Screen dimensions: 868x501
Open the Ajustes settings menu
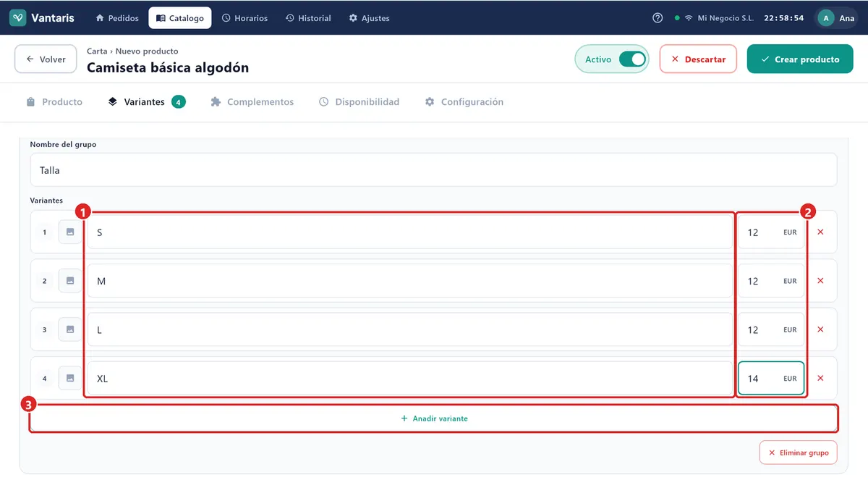pos(369,18)
